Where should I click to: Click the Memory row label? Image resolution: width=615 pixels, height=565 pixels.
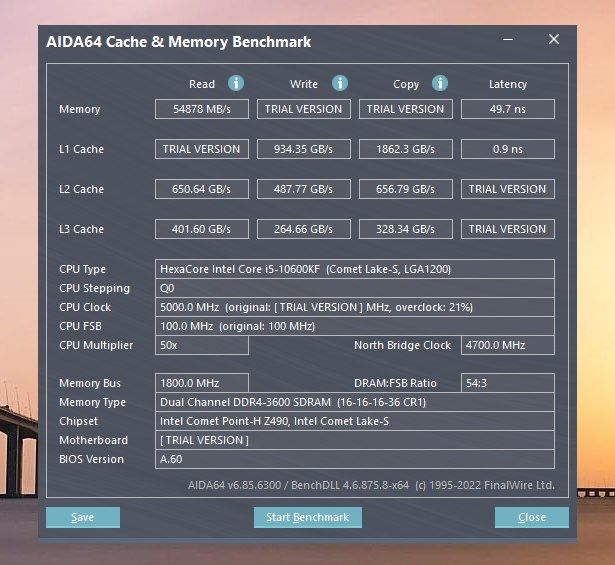point(80,109)
